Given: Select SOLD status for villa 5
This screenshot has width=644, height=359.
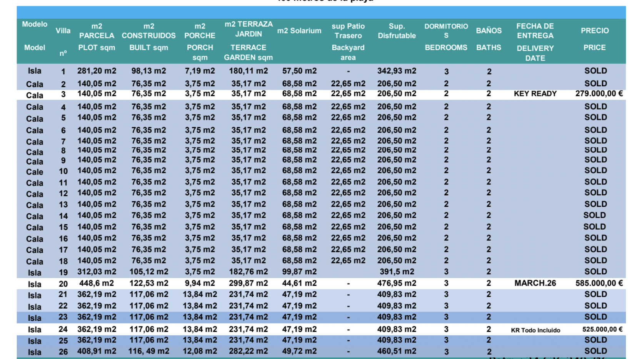Looking at the screenshot, I should 596,117.
